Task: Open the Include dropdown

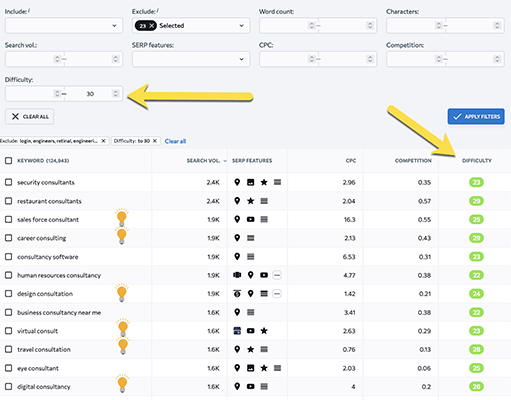Action: tap(64, 26)
